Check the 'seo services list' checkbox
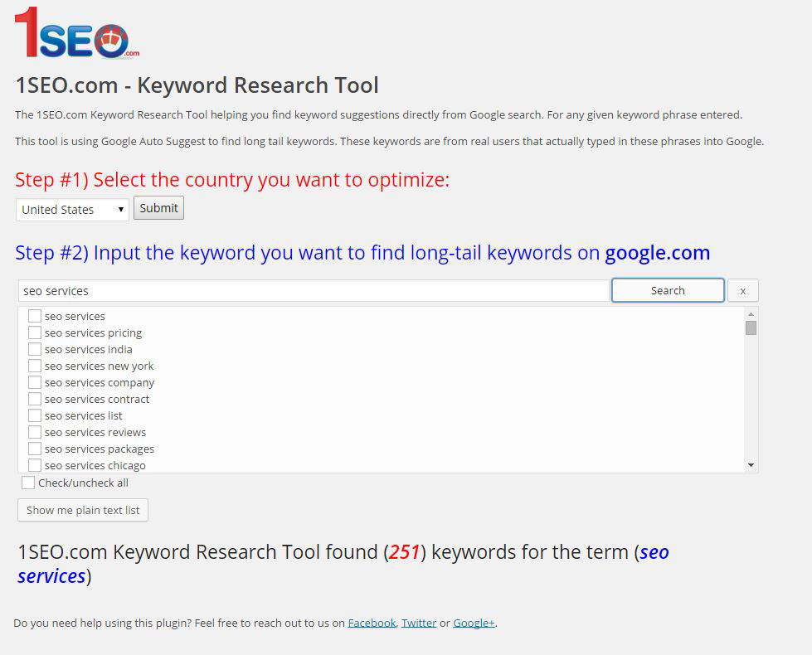Viewport: 812px width, 655px height. [35, 415]
